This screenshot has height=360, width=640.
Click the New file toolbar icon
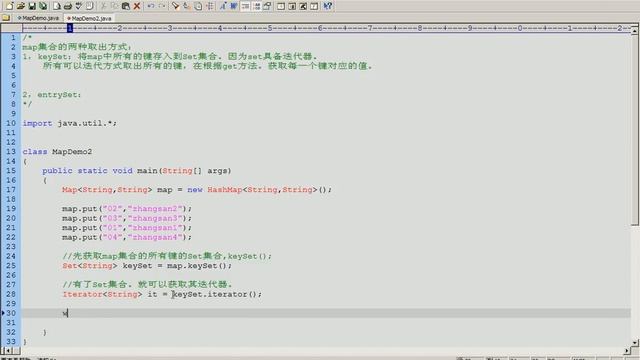pos(9,6)
